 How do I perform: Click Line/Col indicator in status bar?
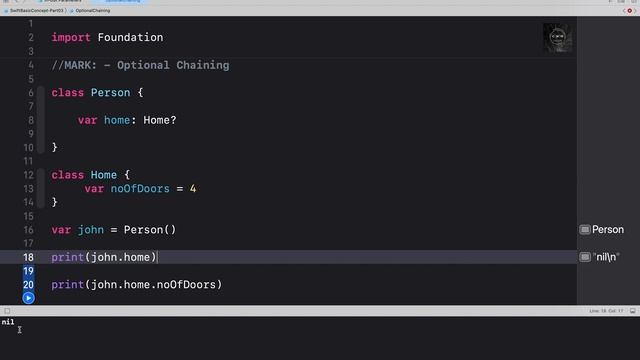(x=606, y=311)
